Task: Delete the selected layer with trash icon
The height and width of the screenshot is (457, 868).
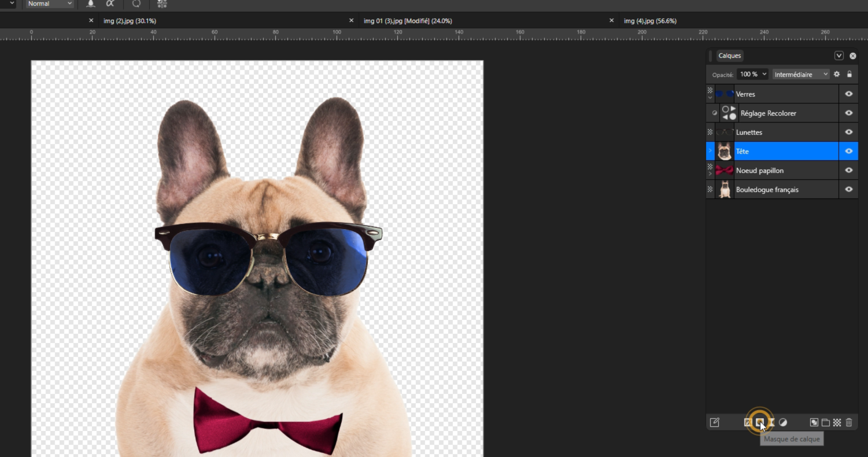Action: tap(849, 422)
